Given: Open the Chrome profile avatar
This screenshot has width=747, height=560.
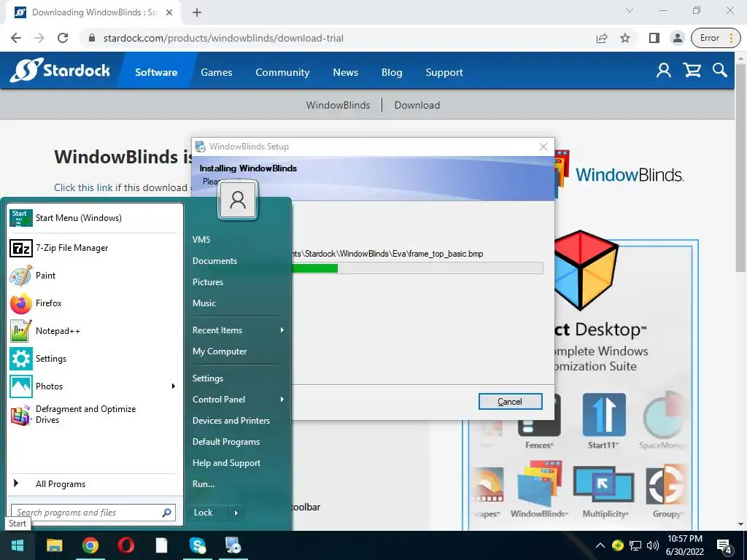Looking at the screenshot, I should pyautogui.click(x=677, y=38).
